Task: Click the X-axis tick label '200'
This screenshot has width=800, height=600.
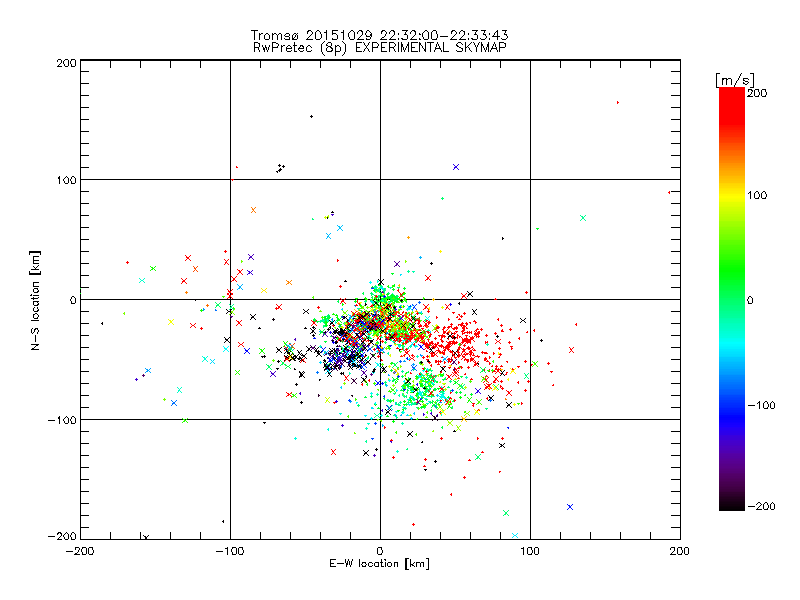Action: click(680, 551)
